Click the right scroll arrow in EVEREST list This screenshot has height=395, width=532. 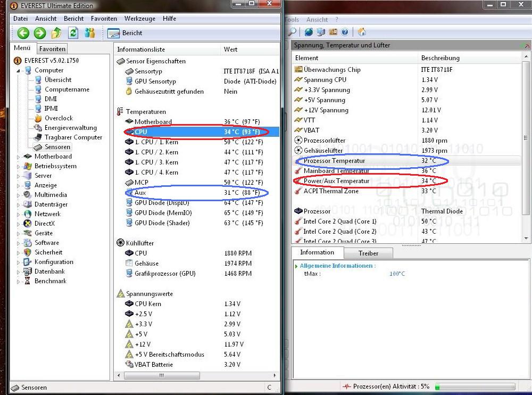coord(275,375)
